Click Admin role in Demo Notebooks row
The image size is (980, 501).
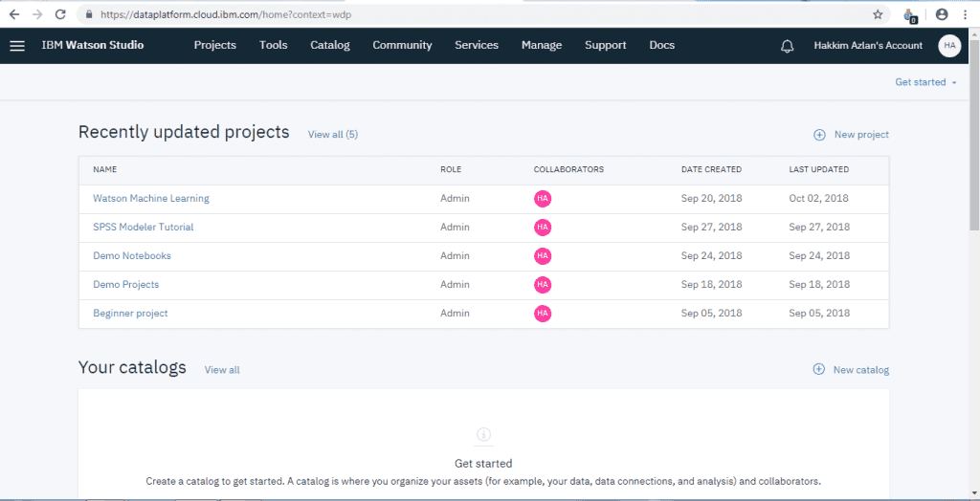point(455,256)
